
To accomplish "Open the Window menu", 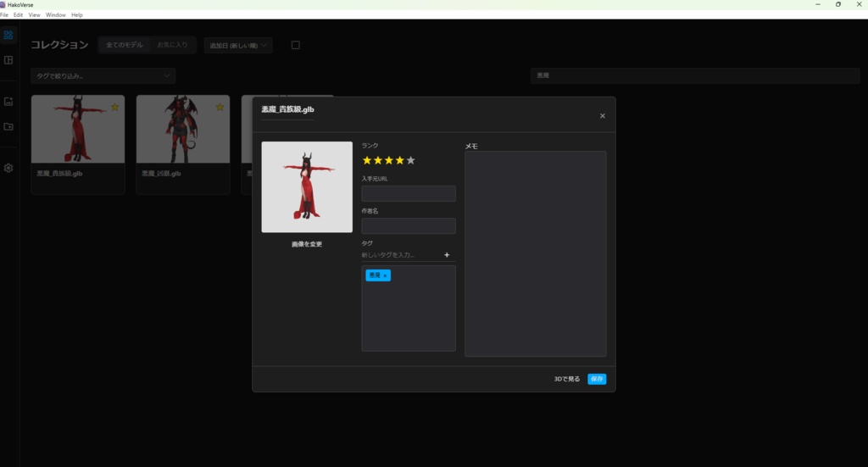I will coord(55,15).
